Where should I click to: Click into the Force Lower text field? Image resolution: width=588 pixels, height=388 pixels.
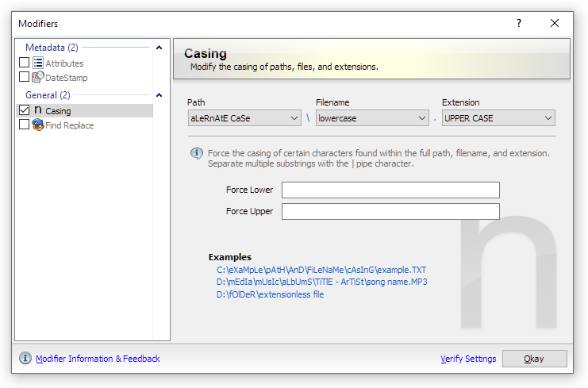pyautogui.click(x=390, y=190)
